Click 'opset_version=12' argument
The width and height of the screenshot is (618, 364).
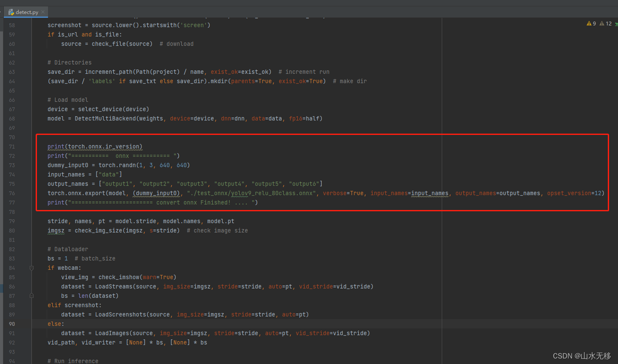click(x=574, y=193)
